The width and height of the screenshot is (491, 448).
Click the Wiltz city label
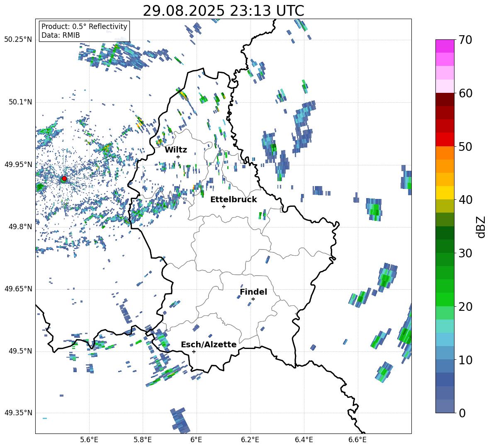[176, 150]
